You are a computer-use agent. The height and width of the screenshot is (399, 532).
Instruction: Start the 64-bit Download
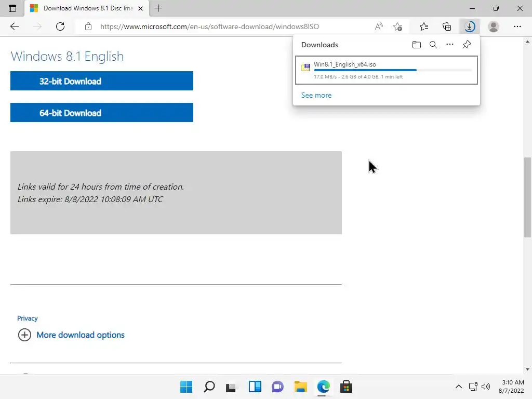click(102, 113)
